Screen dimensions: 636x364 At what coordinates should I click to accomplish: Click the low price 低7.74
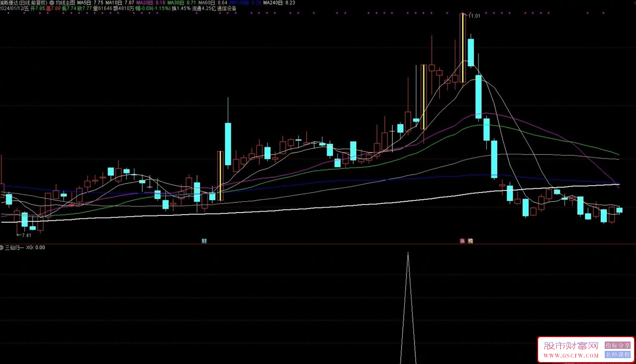click(x=69, y=8)
